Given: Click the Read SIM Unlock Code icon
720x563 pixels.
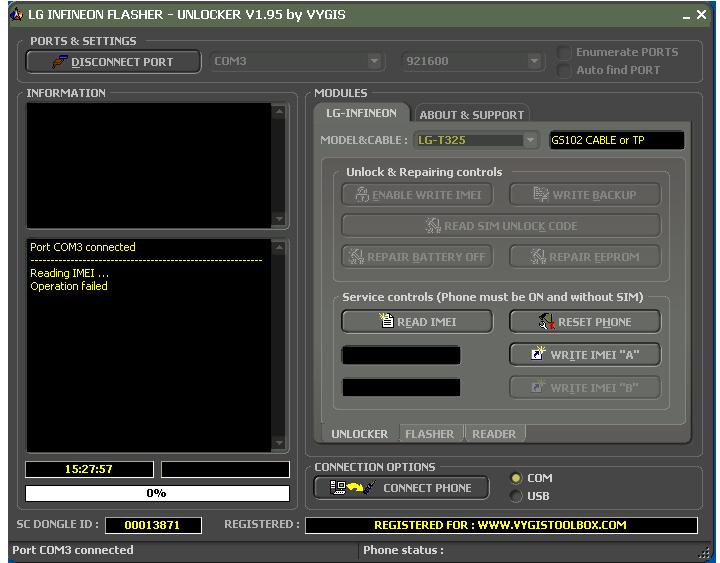Looking at the screenshot, I should coord(433,225).
